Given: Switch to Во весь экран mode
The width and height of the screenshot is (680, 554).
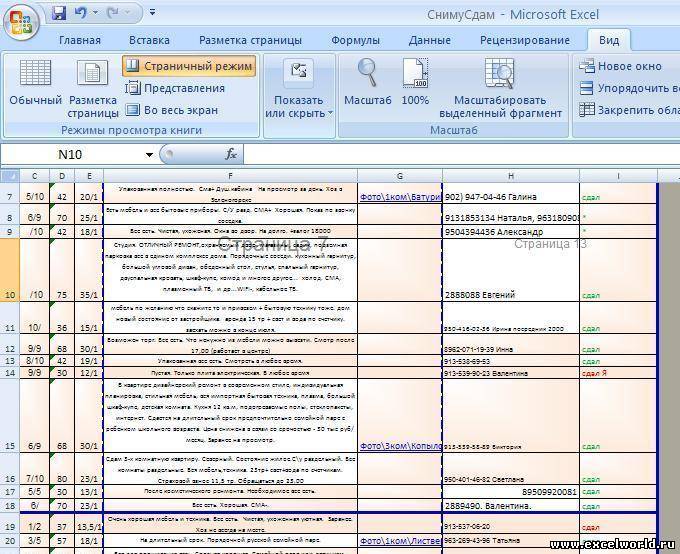Looking at the screenshot, I should (172, 110).
